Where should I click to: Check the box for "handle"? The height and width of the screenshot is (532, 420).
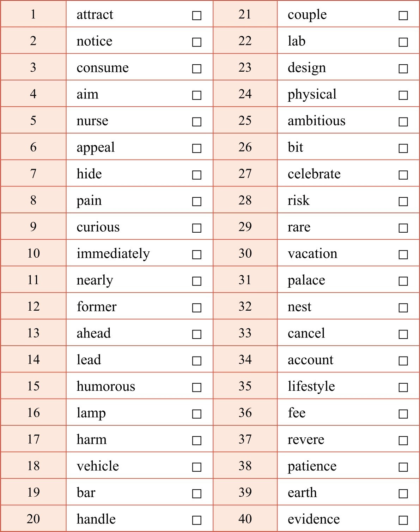(197, 520)
